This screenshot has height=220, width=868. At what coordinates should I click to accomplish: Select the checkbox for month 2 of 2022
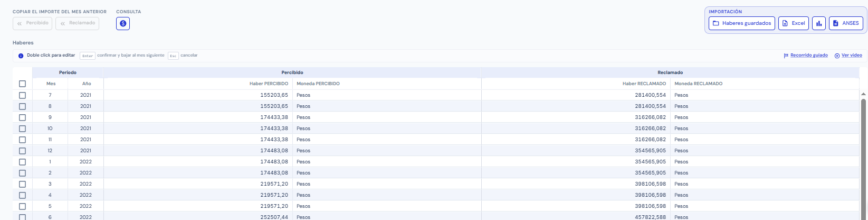pyautogui.click(x=22, y=173)
